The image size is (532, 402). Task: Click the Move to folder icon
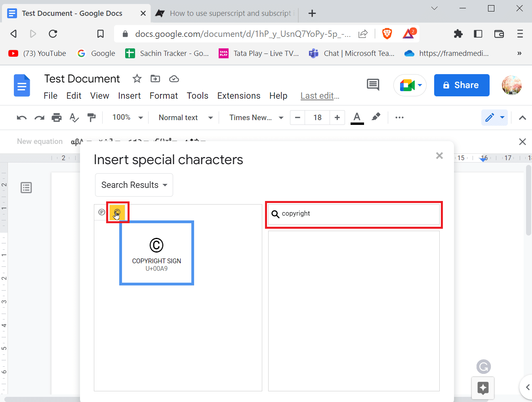pos(155,78)
